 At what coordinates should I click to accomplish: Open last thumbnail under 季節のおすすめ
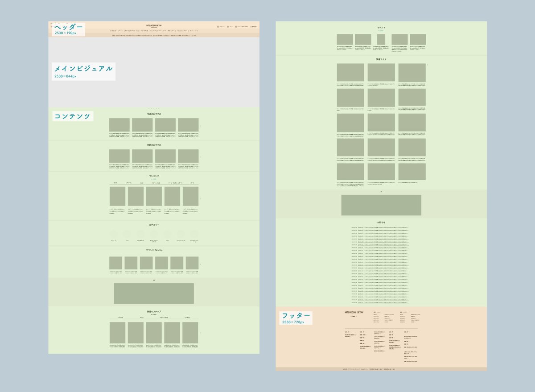click(x=188, y=156)
